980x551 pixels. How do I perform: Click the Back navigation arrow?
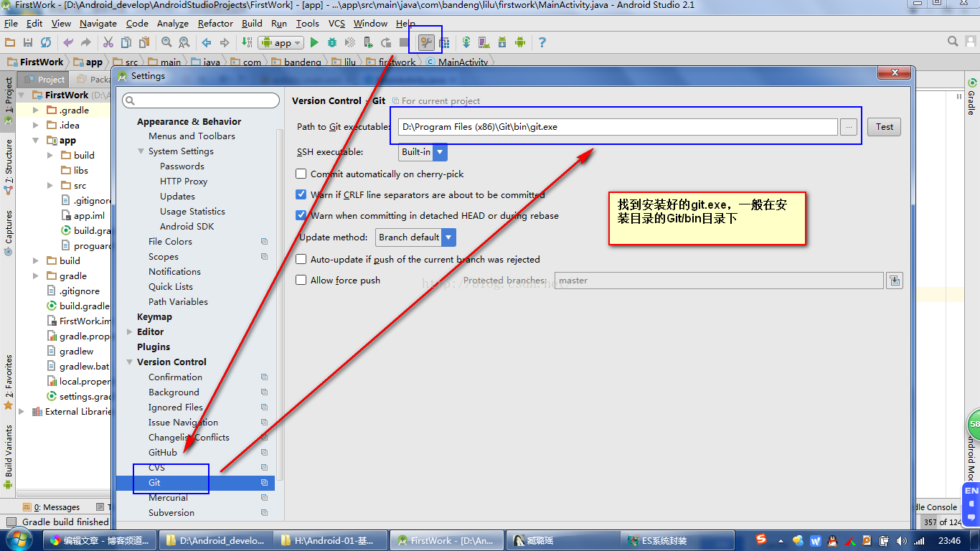pyautogui.click(x=206, y=42)
